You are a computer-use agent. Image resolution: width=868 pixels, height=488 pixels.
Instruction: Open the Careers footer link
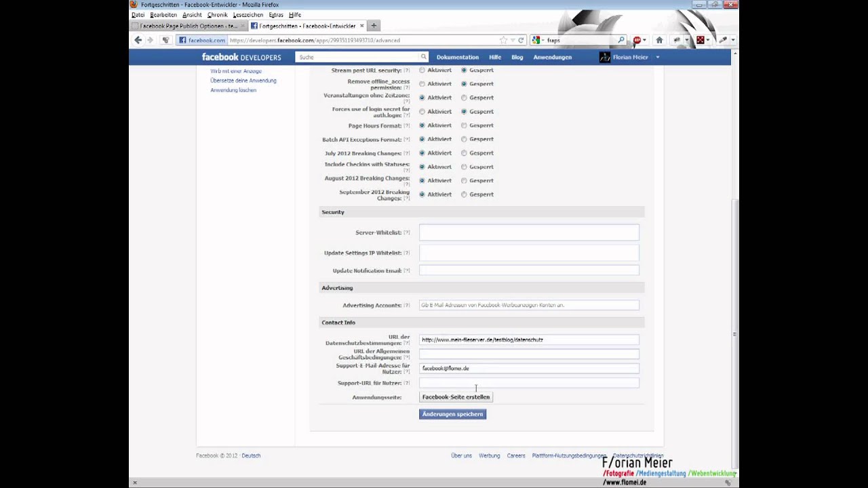pos(516,455)
